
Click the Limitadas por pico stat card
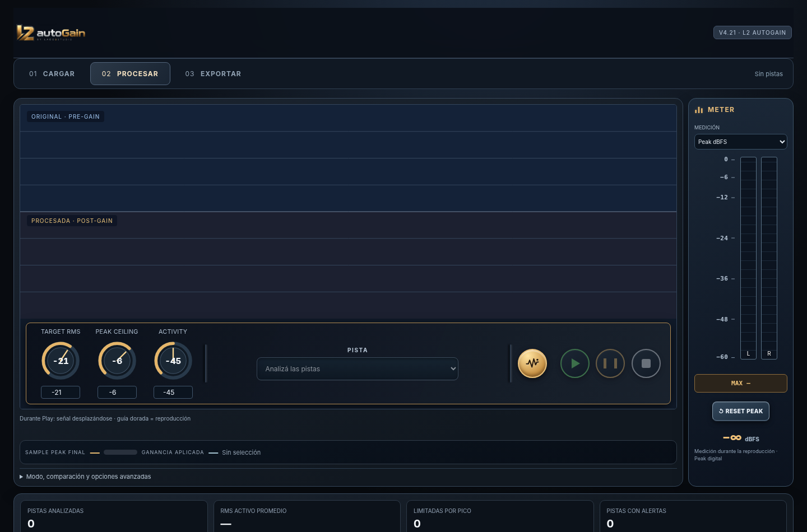500,516
